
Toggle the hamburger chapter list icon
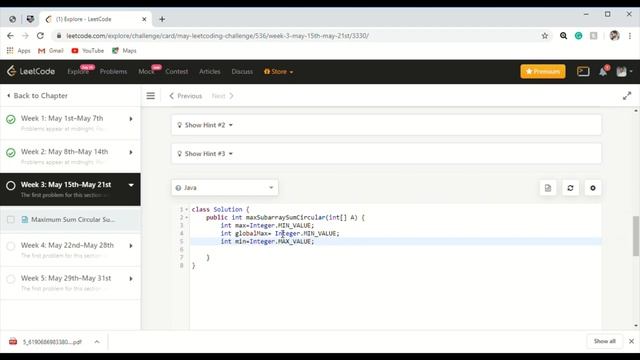click(151, 96)
